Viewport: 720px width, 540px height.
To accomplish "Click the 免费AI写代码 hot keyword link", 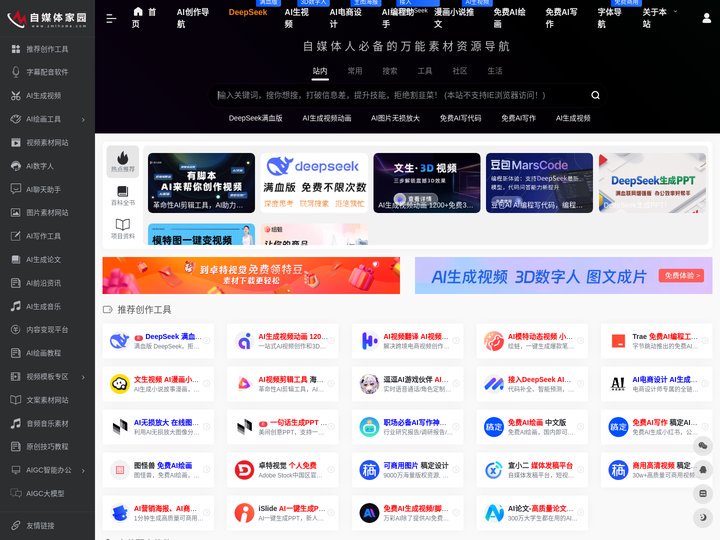I will coord(461,118).
